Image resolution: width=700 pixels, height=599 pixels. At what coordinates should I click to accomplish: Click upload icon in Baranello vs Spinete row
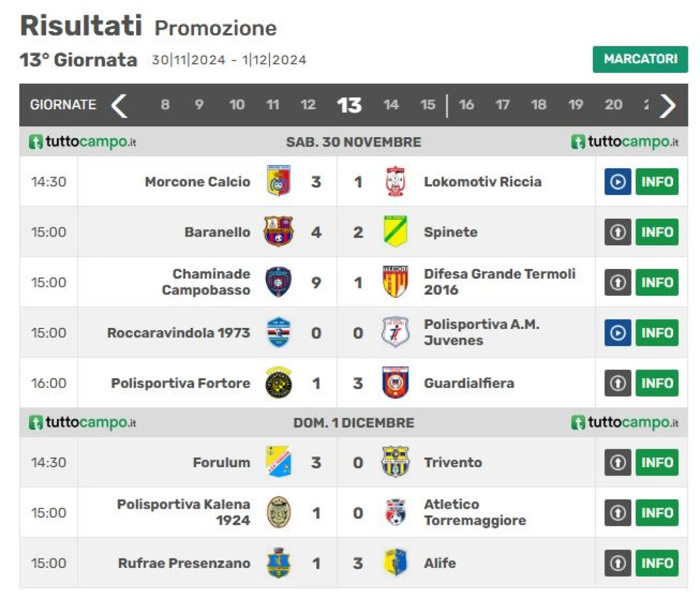click(617, 232)
